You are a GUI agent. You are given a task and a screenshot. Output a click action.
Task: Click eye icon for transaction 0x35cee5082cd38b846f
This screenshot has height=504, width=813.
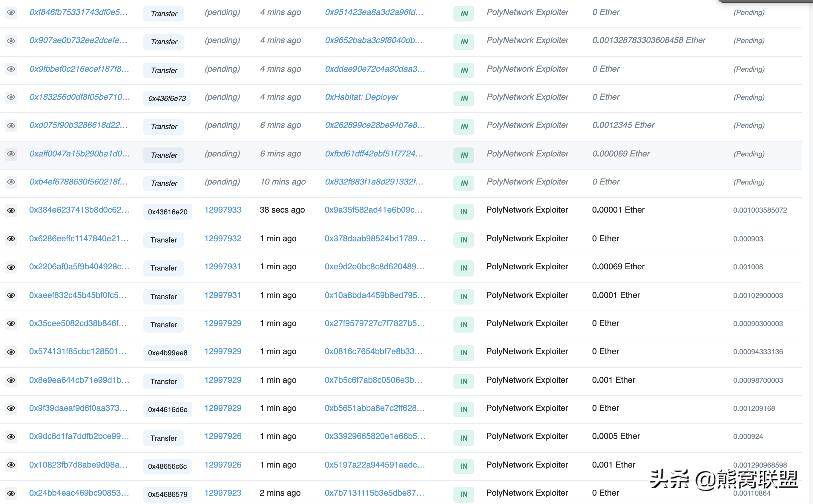11,324
